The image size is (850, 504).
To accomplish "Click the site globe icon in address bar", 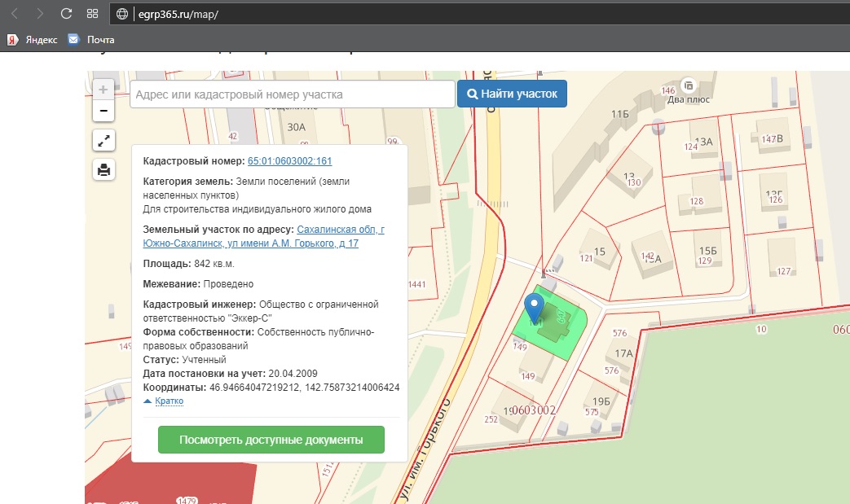I will pyautogui.click(x=122, y=14).
